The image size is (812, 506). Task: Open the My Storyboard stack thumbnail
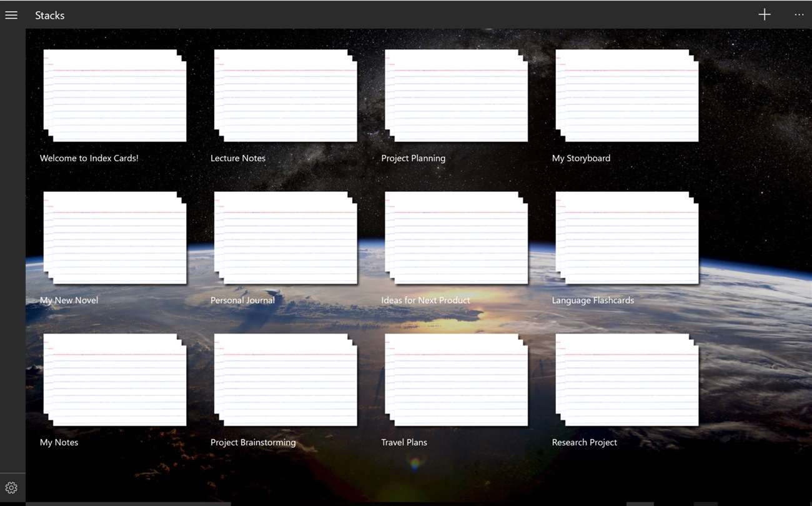pos(627,96)
